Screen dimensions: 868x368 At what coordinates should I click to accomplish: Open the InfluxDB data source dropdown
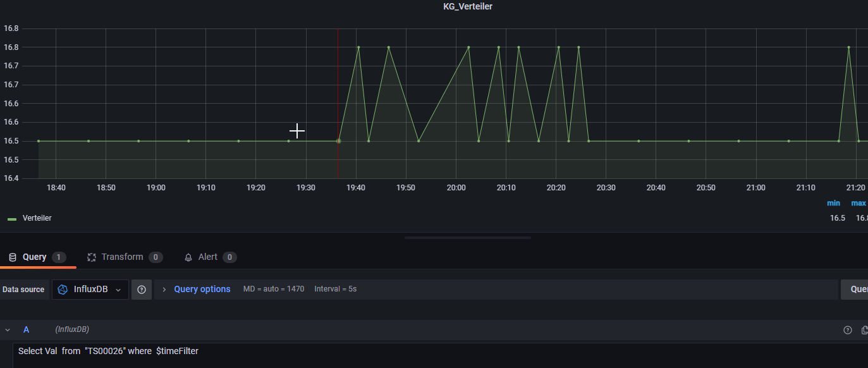coord(90,290)
